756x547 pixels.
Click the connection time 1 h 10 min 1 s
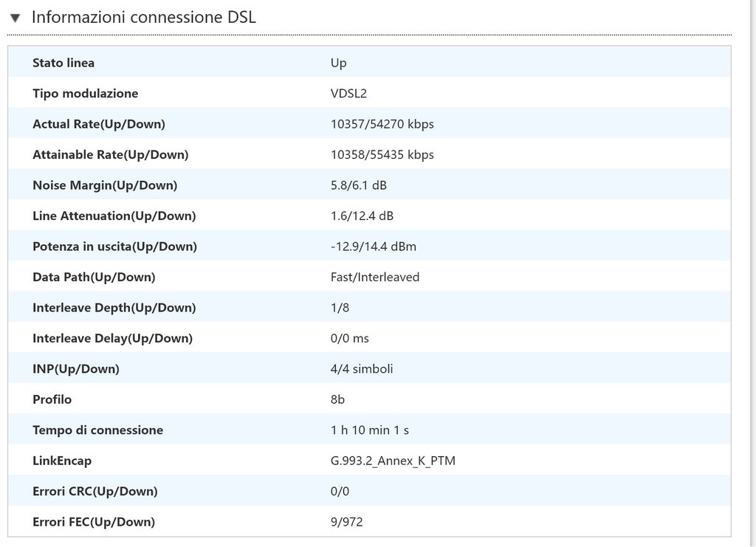pyautogui.click(x=370, y=430)
